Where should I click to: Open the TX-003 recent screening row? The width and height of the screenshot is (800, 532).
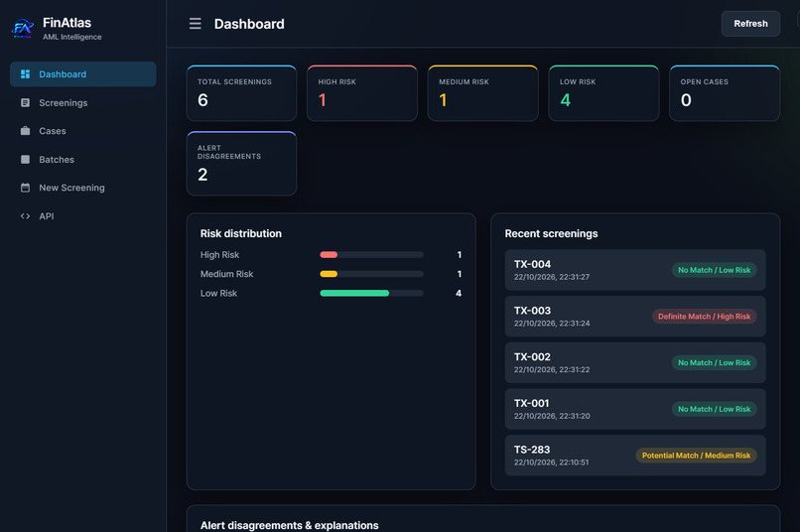click(x=635, y=317)
